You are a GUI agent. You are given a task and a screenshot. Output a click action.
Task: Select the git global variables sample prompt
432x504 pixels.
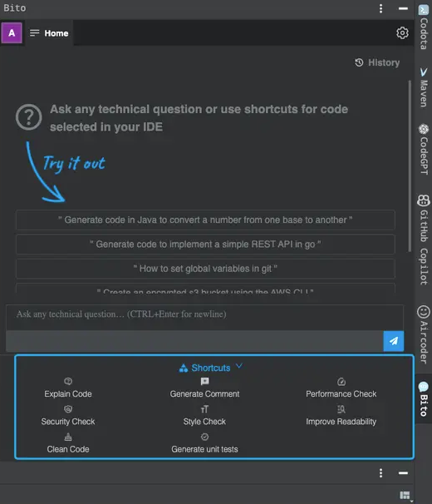[205, 269]
